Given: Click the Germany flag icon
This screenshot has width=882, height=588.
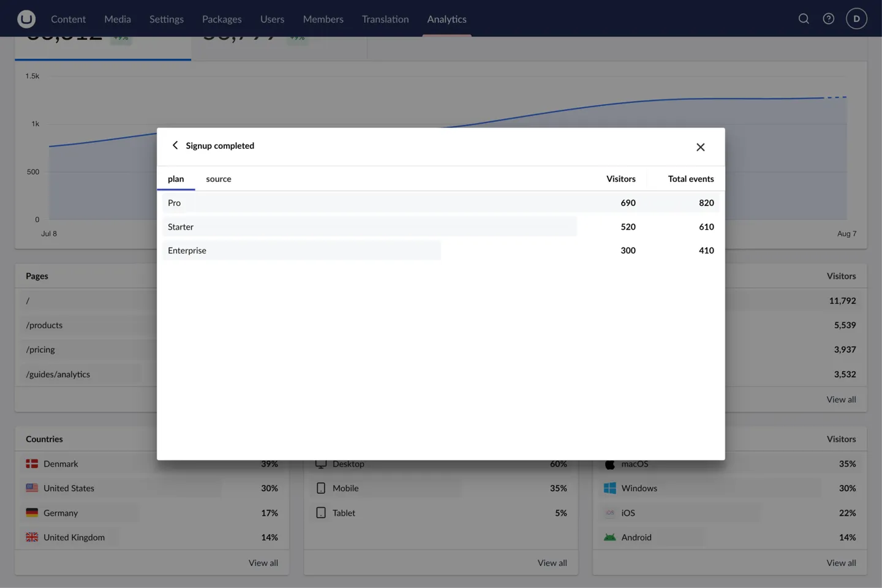Looking at the screenshot, I should point(32,513).
